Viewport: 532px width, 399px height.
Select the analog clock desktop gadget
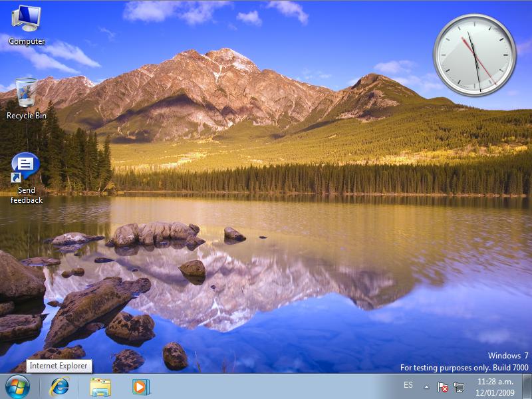(474, 55)
